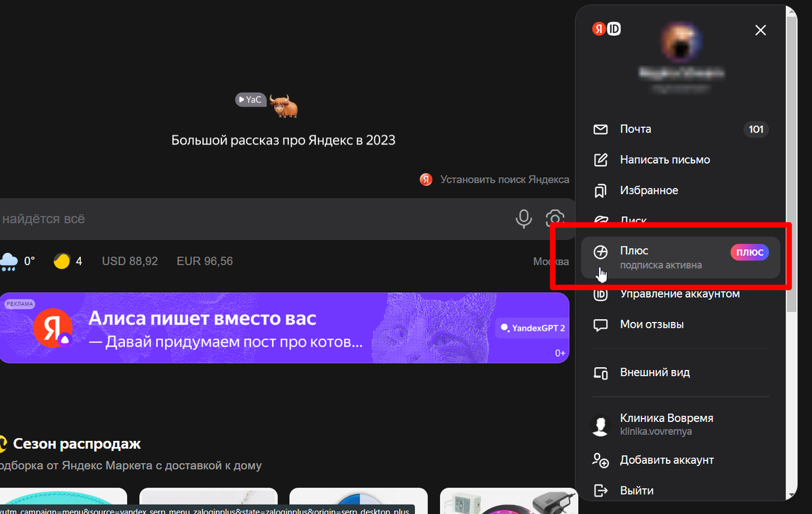The width and height of the screenshot is (812, 514).
Task: Open Управление аккаунтом
Action: (681, 294)
